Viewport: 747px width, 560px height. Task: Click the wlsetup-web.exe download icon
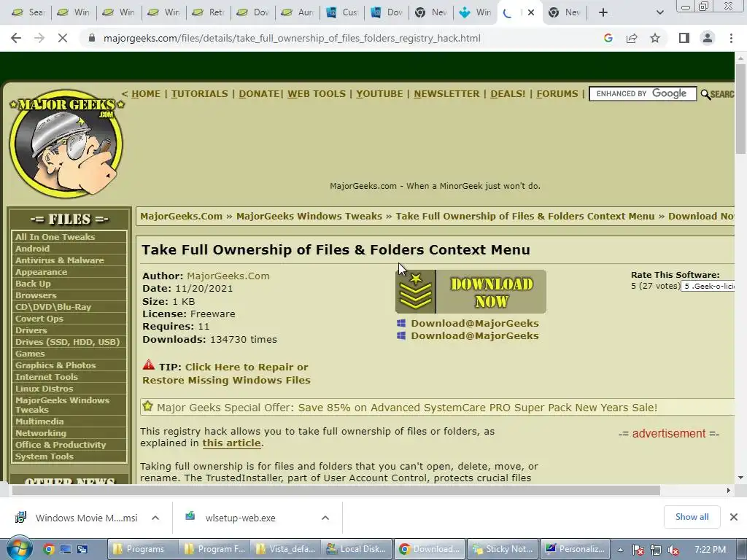point(190,516)
